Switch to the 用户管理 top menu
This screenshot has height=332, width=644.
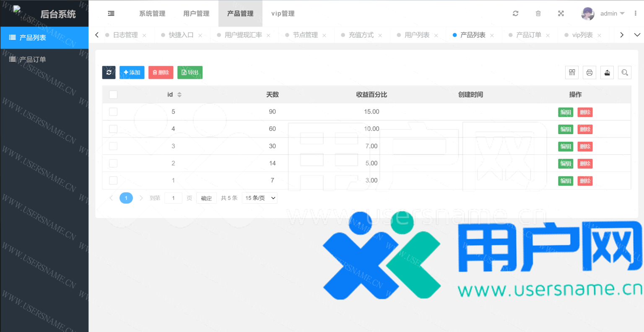(196, 13)
